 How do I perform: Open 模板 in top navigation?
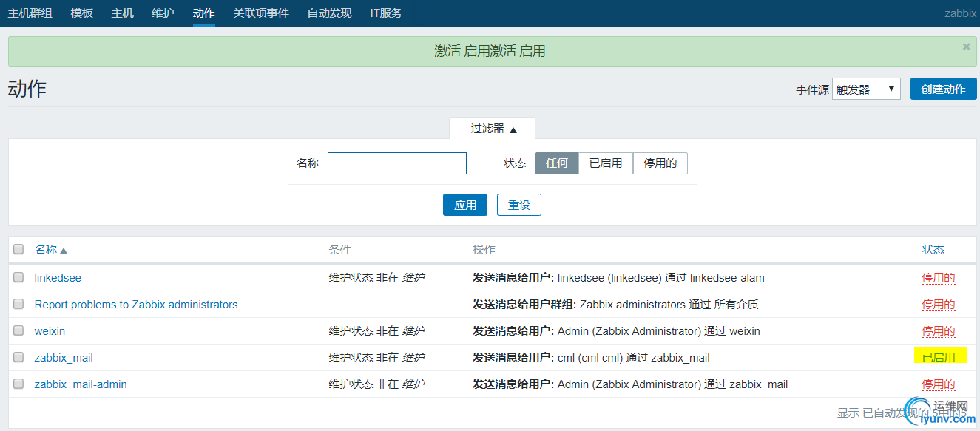point(82,13)
